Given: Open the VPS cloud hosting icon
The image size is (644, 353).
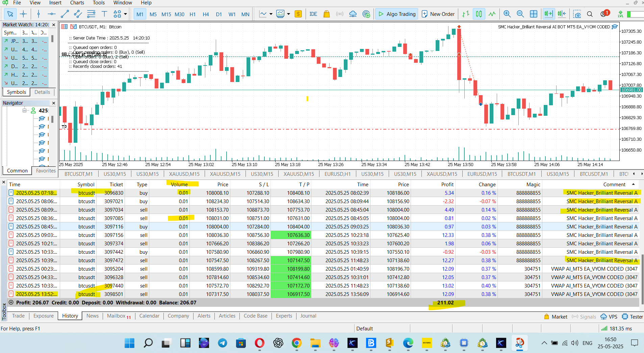Looking at the screenshot, I should point(353,14).
